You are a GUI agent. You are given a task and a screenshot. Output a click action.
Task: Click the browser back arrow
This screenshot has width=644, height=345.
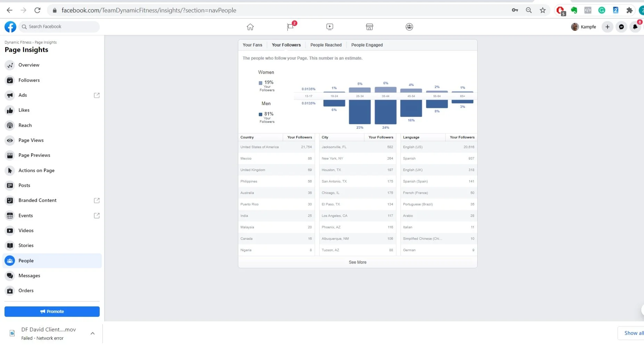(x=9, y=10)
